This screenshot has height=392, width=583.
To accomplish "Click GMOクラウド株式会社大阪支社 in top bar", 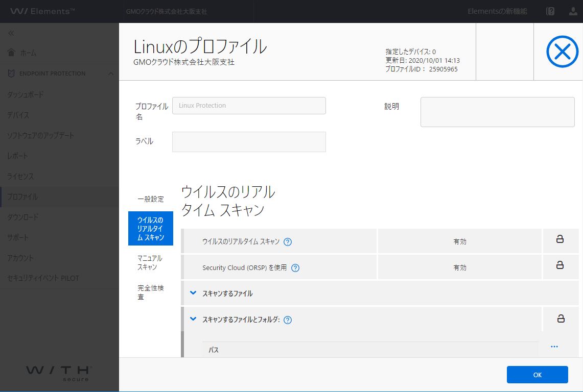I will [x=166, y=12].
